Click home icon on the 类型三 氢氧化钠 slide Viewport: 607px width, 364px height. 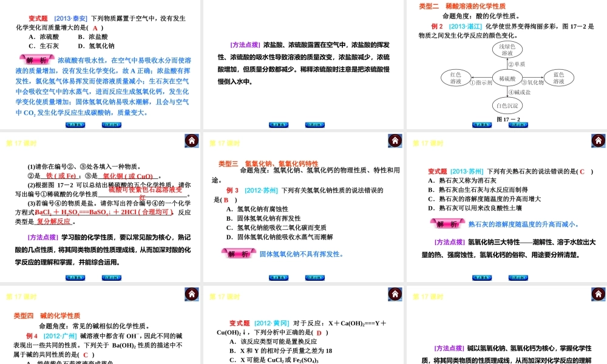point(395,140)
